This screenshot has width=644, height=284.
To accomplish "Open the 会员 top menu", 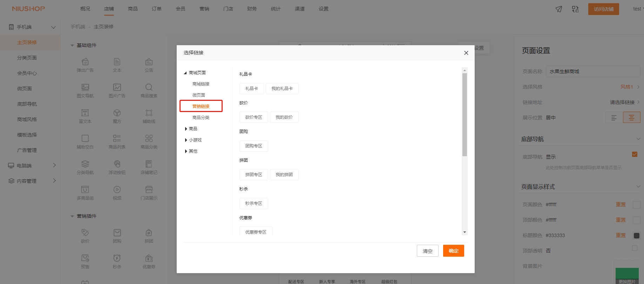I will click(x=181, y=9).
